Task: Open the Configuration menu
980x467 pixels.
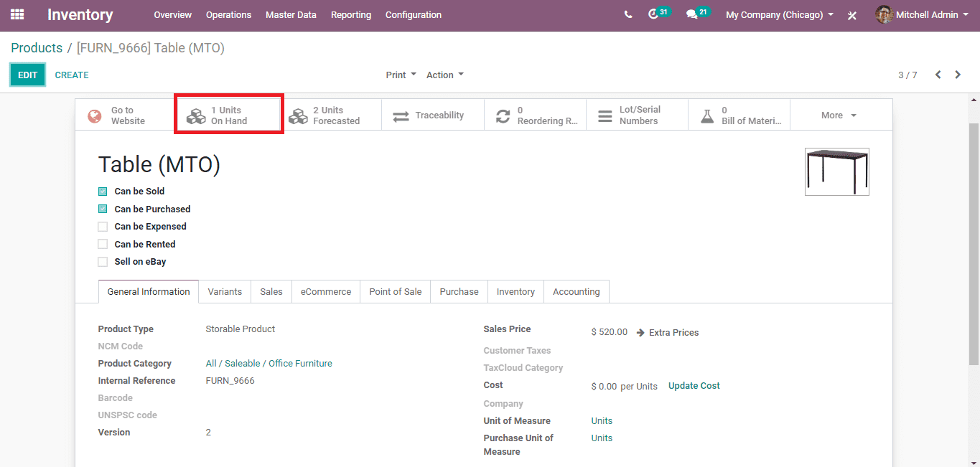Action: [x=414, y=14]
